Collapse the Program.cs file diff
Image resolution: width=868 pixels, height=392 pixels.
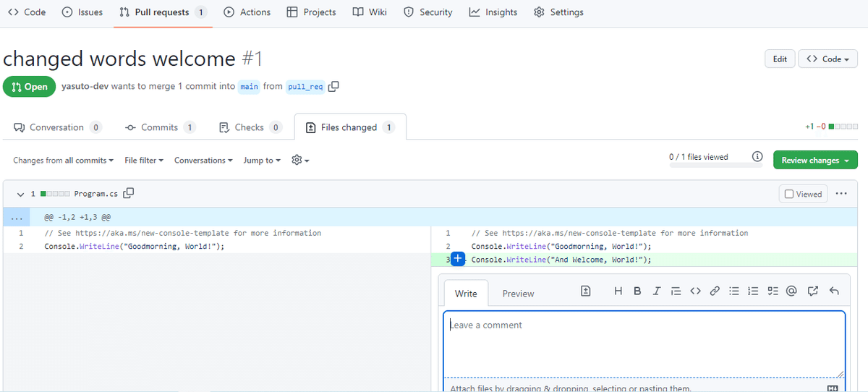pyautogui.click(x=21, y=194)
